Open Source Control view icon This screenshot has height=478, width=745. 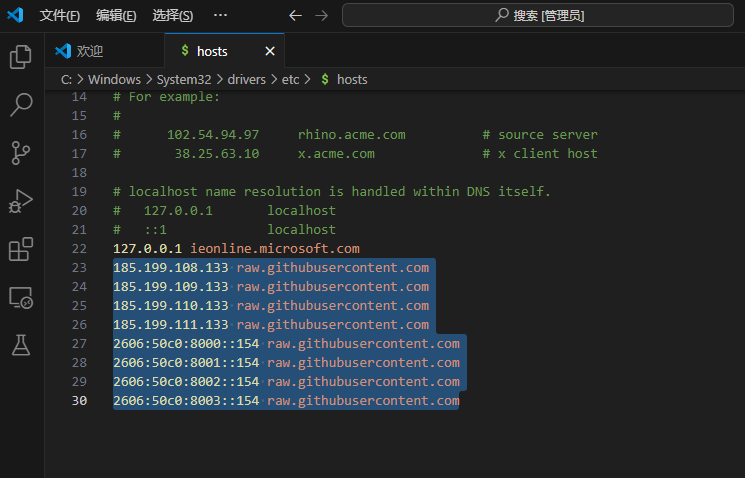pos(21,152)
